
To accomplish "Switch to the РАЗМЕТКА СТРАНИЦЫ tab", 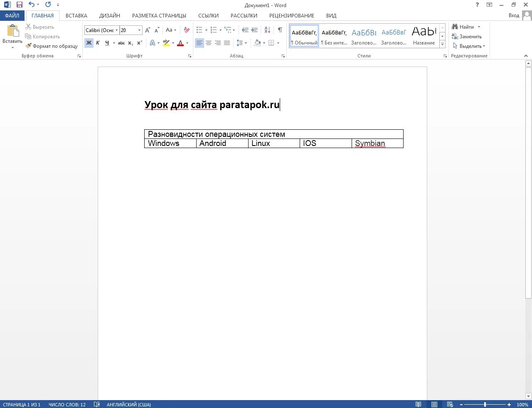I will tap(159, 16).
